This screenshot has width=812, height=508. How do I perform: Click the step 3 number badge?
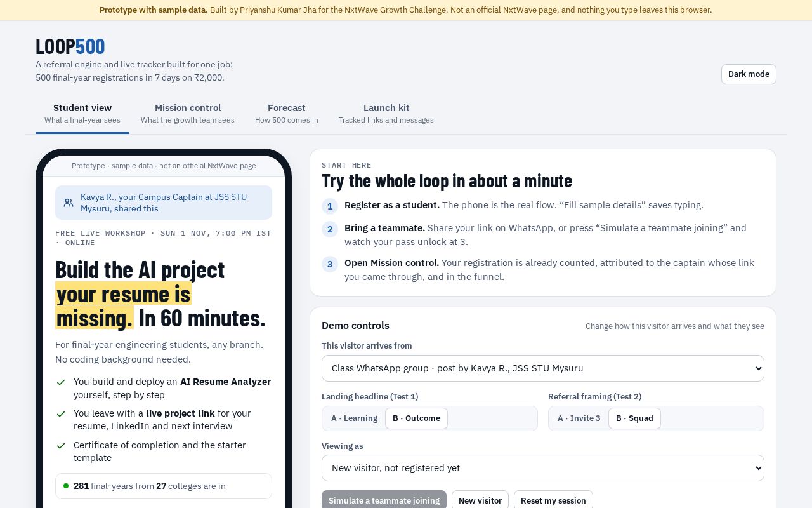point(330,264)
